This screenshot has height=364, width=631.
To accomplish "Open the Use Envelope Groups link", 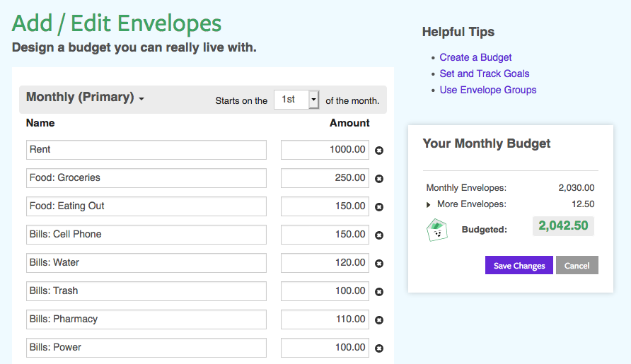I will pyautogui.click(x=487, y=90).
